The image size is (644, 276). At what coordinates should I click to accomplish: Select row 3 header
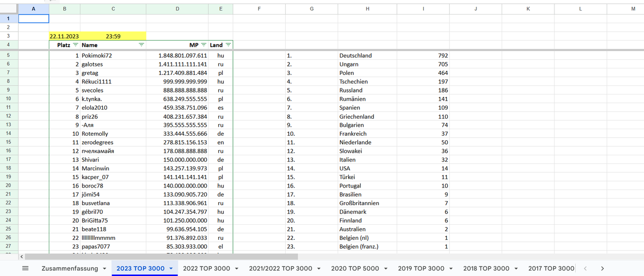coord(9,36)
